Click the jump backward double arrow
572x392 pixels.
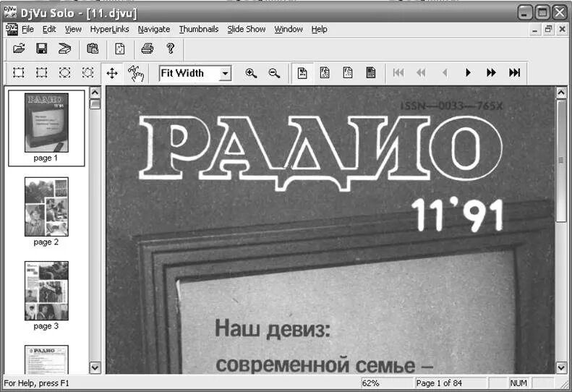pyautogui.click(x=422, y=72)
